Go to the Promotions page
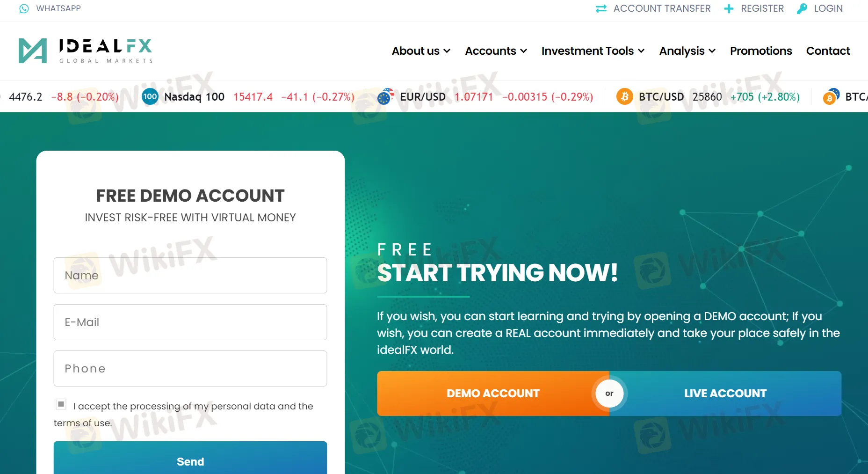The image size is (868, 474). click(761, 51)
